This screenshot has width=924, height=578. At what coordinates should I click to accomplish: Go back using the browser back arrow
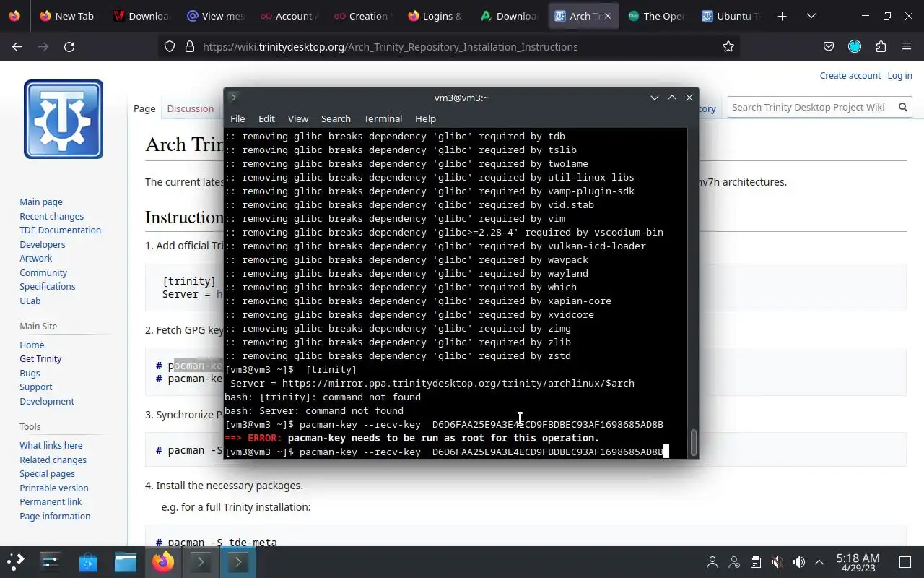[x=17, y=46]
